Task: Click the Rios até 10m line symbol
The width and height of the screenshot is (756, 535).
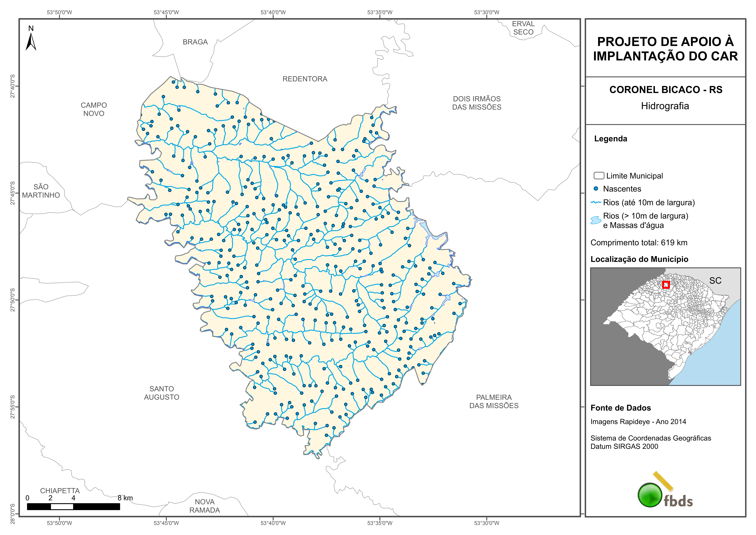Action: click(596, 202)
